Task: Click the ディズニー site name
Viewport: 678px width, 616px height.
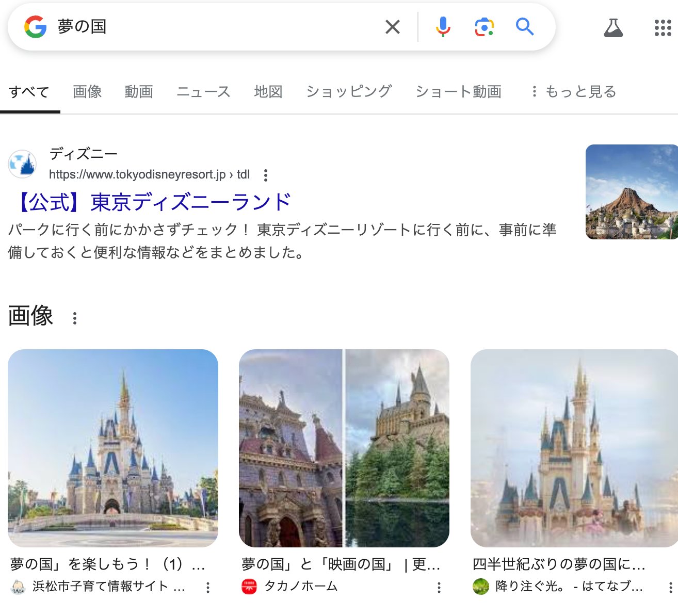Action: pos(84,154)
